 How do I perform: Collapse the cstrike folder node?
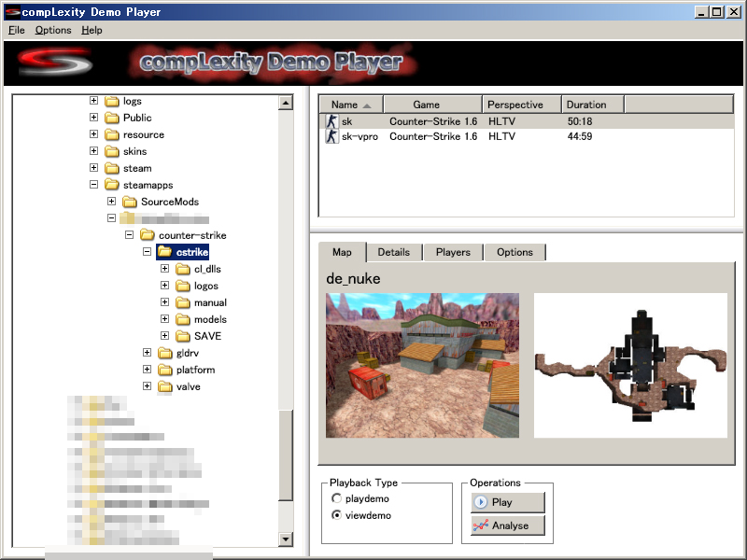click(148, 251)
